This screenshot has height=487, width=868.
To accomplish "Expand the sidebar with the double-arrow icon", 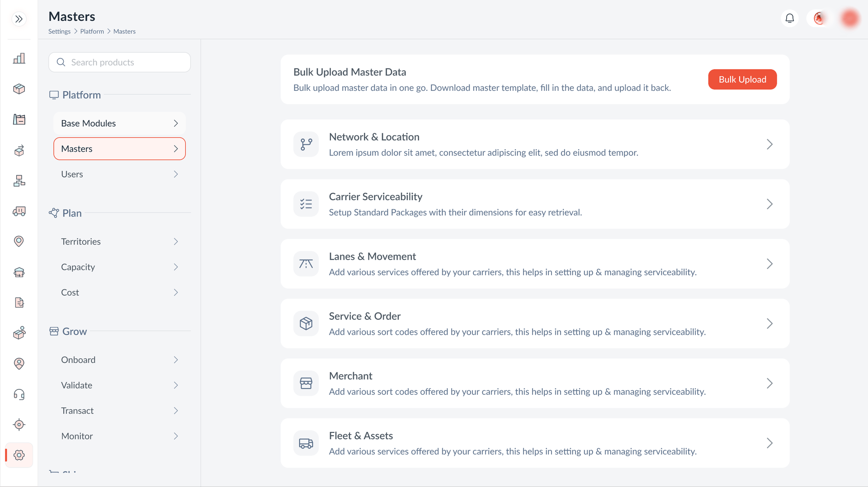I will [19, 19].
